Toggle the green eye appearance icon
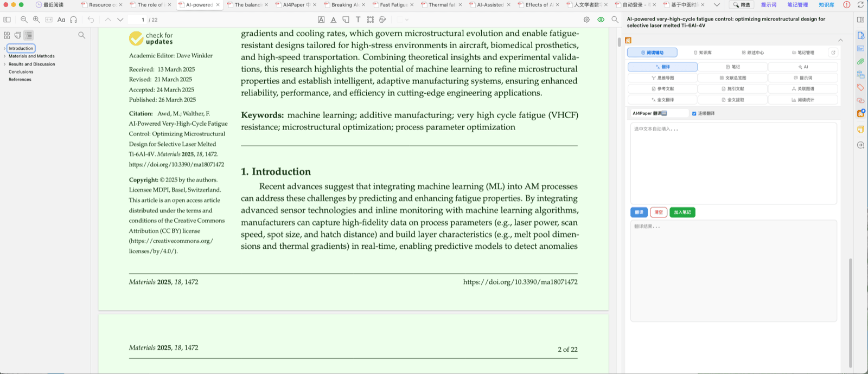The height and width of the screenshot is (374, 868). [601, 20]
